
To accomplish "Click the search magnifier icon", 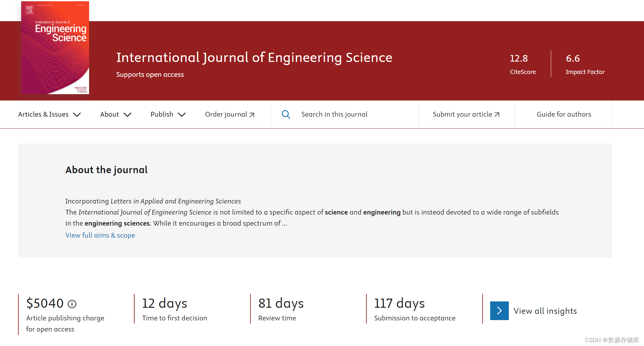I will [286, 114].
